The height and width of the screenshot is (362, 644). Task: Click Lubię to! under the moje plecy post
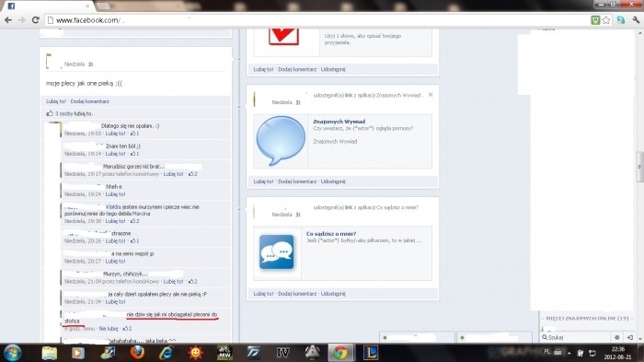(56, 101)
